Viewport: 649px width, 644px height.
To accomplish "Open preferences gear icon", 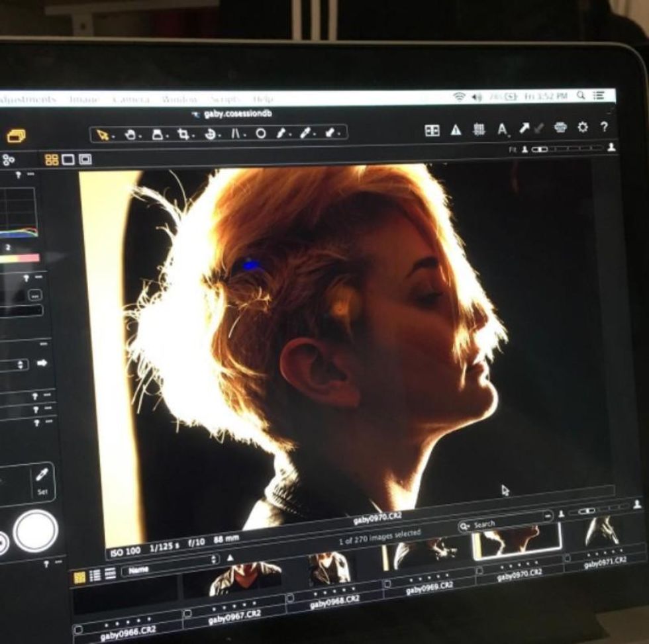I will 582,127.
